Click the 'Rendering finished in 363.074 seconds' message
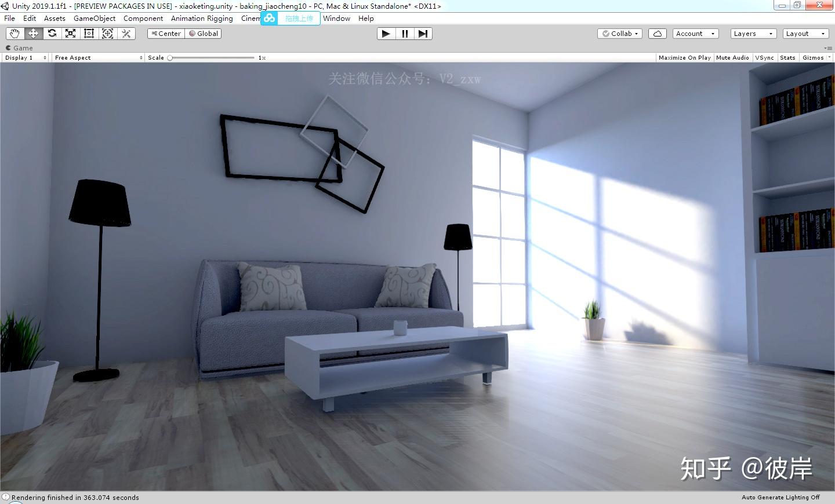 (75, 497)
